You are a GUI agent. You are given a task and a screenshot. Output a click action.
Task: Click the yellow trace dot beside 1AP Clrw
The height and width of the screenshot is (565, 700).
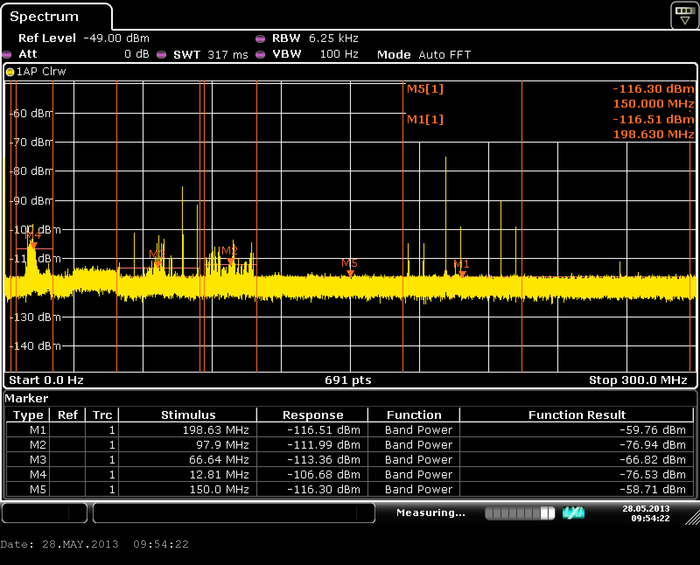[10, 73]
